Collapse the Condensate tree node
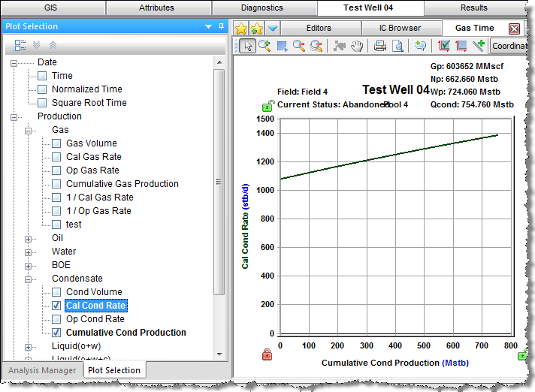535x392 pixels. point(29,279)
